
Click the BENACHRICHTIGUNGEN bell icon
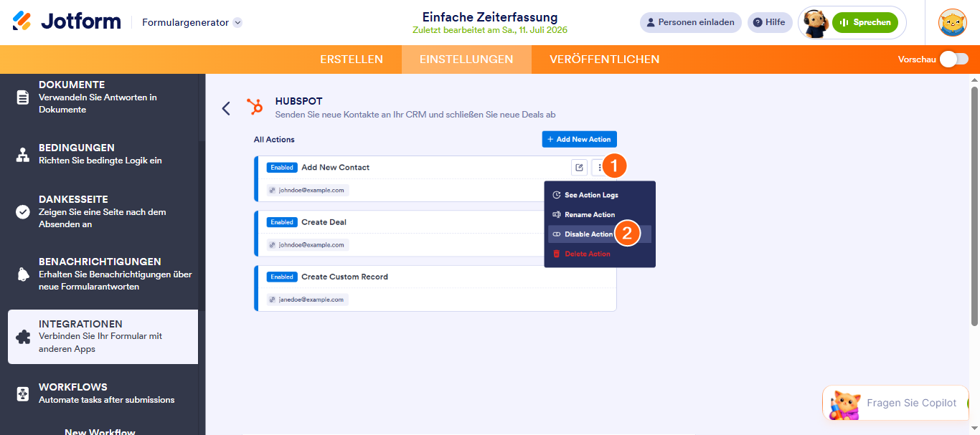click(x=23, y=274)
